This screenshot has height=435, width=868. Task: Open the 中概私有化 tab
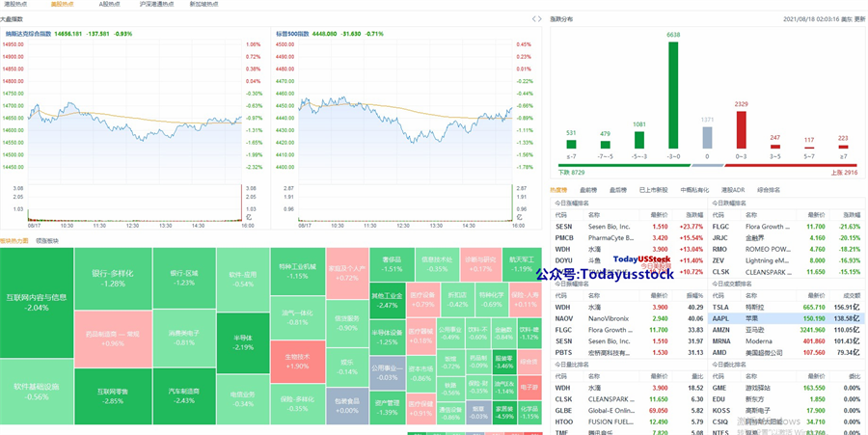tap(694, 190)
